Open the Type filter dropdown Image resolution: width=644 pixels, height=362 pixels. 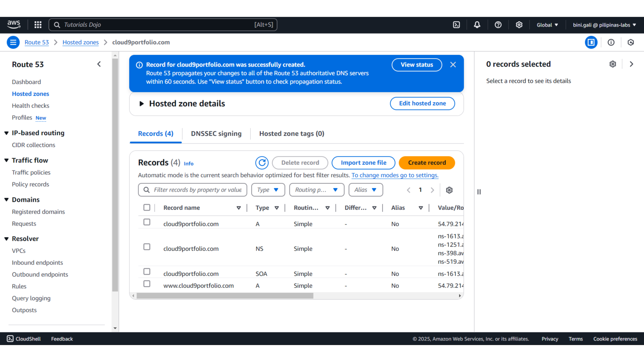pos(268,190)
